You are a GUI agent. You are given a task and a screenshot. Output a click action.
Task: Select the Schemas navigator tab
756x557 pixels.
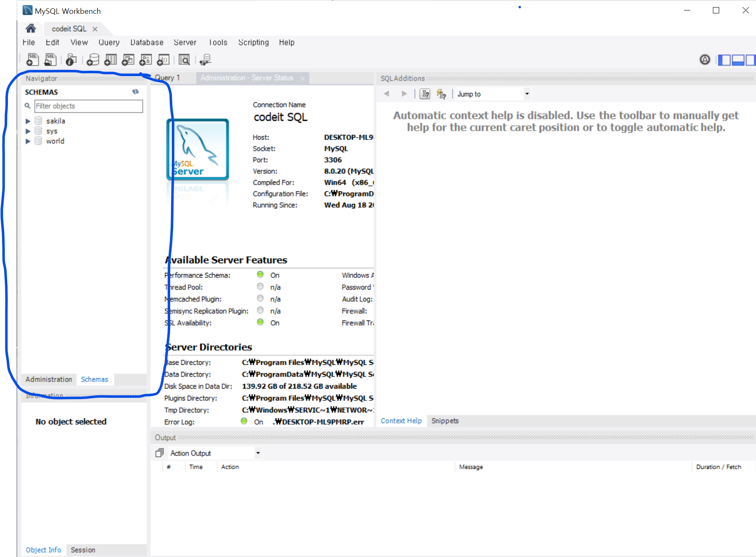94,379
